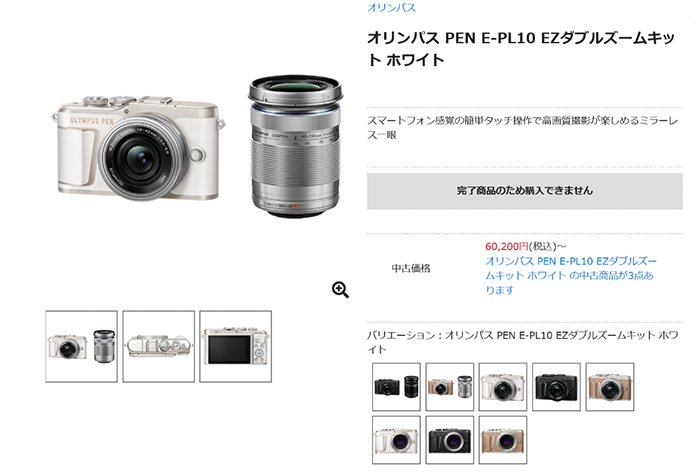Choose the white body-only variation
The width and height of the screenshot is (700, 473).
tap(396, 440)
